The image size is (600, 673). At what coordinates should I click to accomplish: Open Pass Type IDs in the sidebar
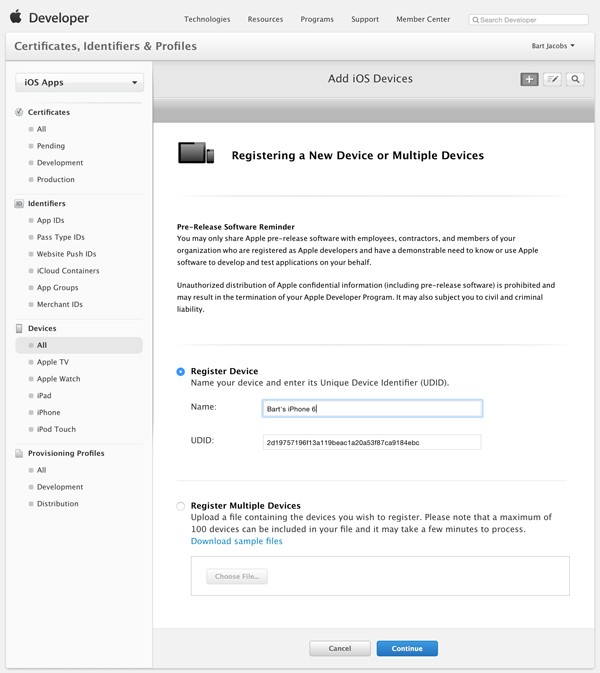(x=61, y=237)
